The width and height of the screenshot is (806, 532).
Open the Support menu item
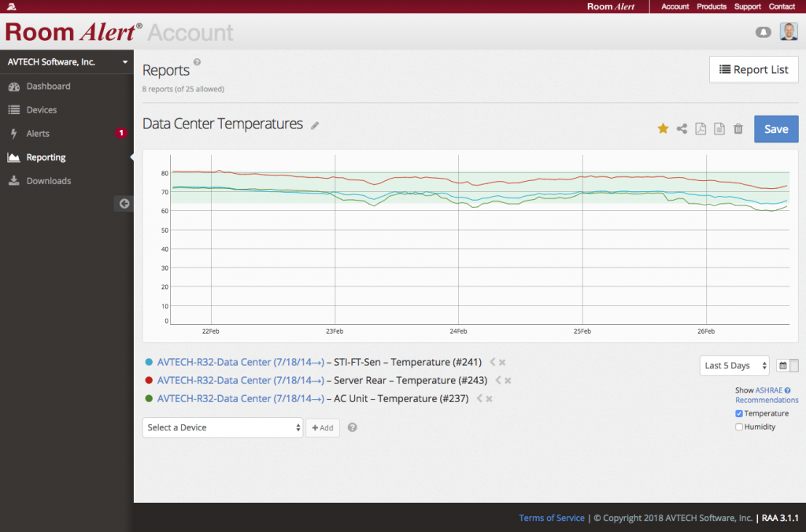(x=747, y=6)
